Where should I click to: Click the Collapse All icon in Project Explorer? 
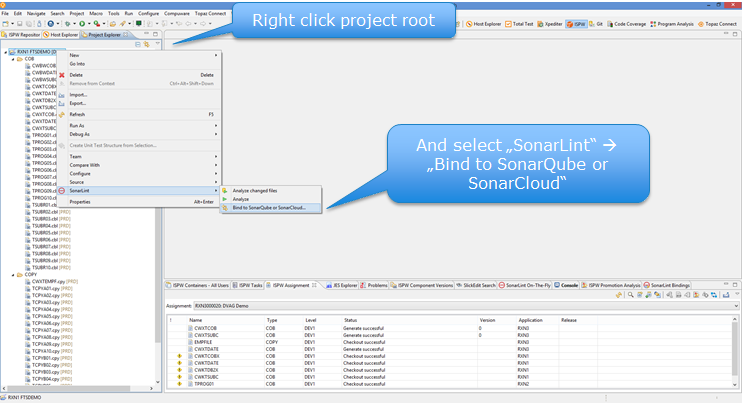click(x=138, y=44)
